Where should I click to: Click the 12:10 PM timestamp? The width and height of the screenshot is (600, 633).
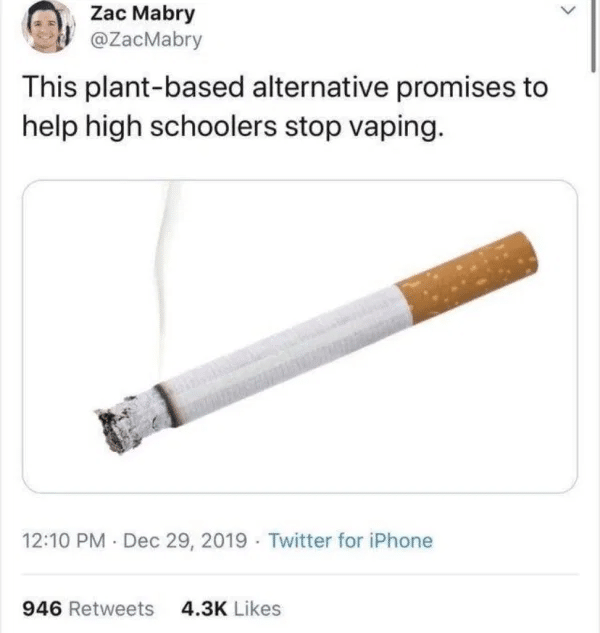pos(64,541)
